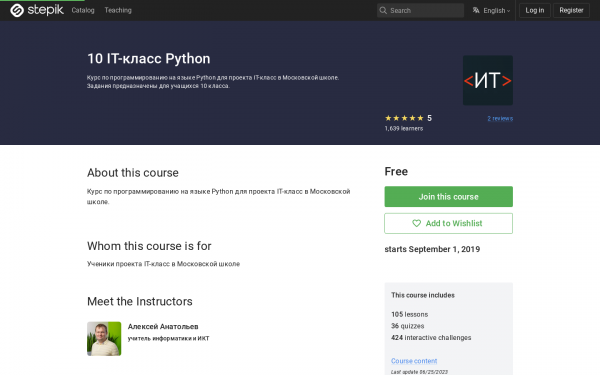
Task: Click the heart icon on Wishlist button
Action: [416, 223]
